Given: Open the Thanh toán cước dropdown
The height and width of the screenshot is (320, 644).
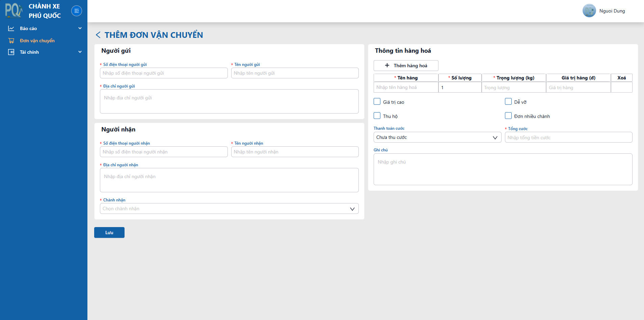Looking at the screenshot, I should [x=437, y=137].
